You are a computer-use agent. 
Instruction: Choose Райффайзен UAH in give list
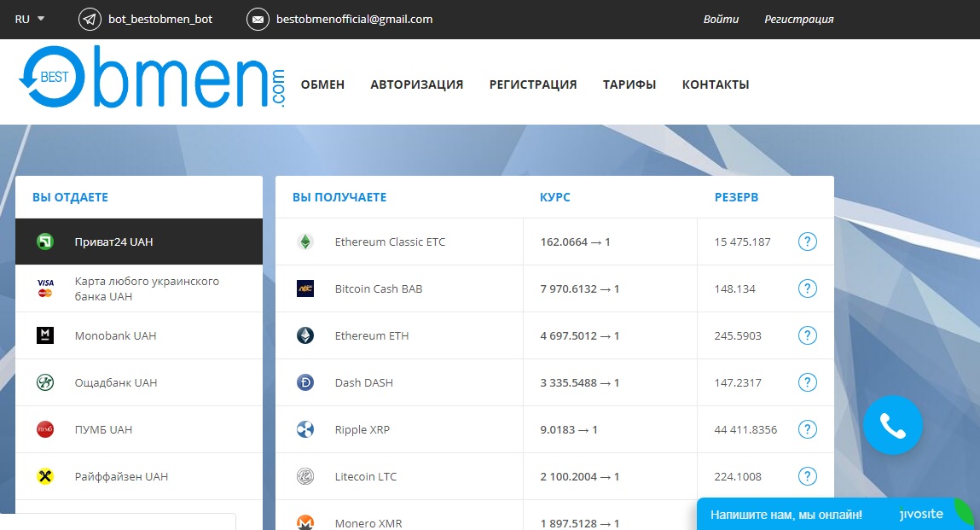(x=121, y=477)
